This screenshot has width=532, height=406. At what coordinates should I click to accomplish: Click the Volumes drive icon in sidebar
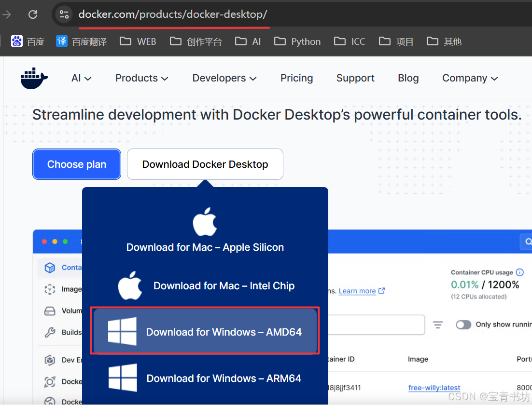[x=50, y=311]
